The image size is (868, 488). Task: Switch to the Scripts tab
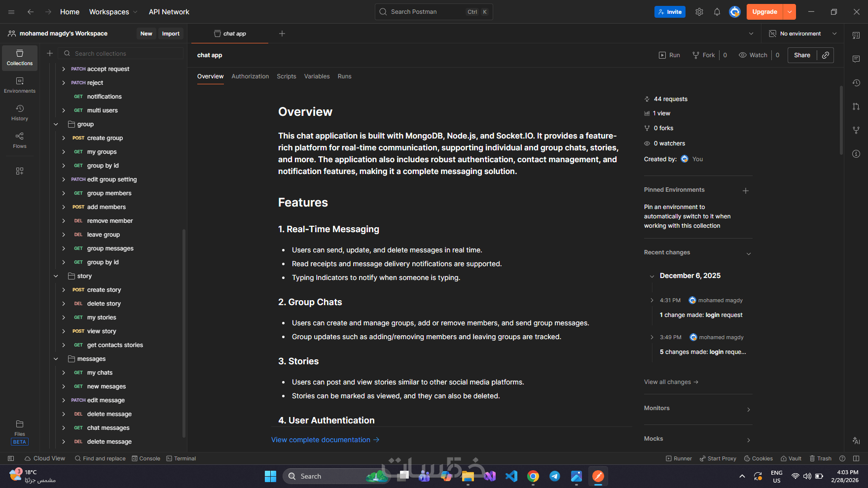tap(287, 76)
